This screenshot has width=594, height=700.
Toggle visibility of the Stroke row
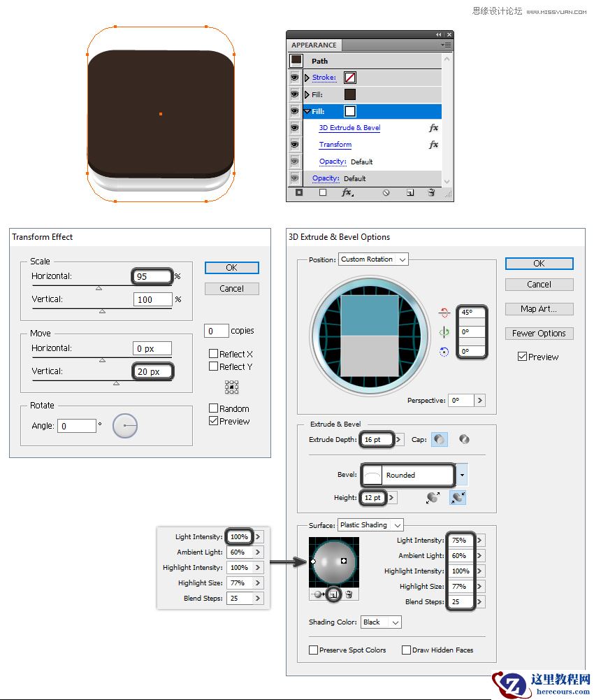(294, 78)
